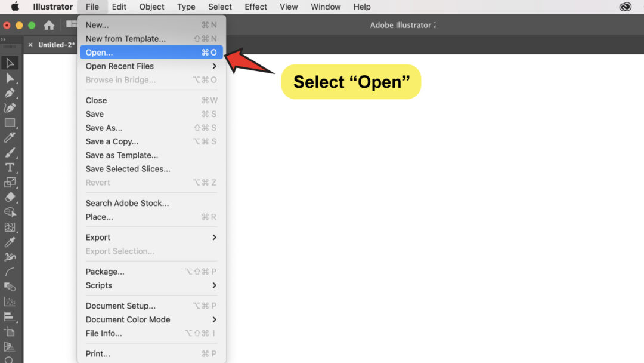The height and width of the screenshot is (363, 644).
Task: Open the Help menu
Action: [362, 7]
